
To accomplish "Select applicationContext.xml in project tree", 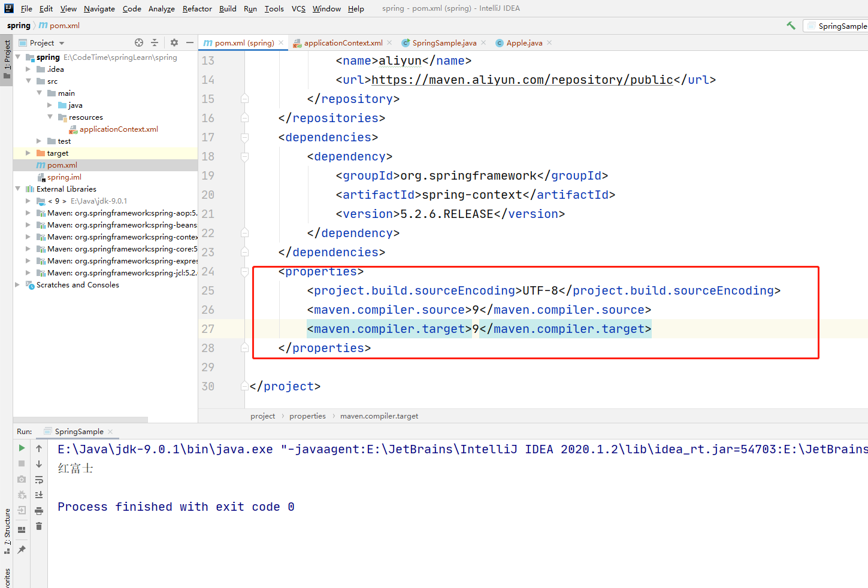I will click(x=119, y=129).
